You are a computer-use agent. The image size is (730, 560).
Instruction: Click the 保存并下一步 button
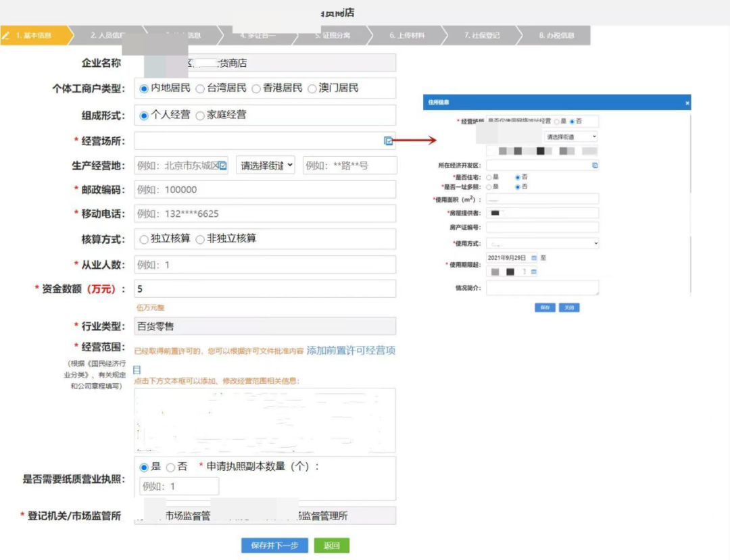[x=274, y=545]
